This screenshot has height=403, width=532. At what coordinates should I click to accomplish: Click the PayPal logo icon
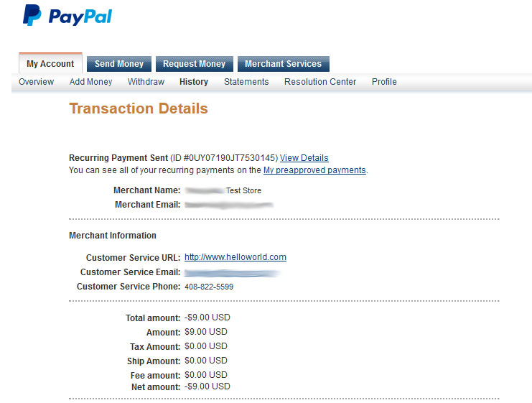coord(32,15)
